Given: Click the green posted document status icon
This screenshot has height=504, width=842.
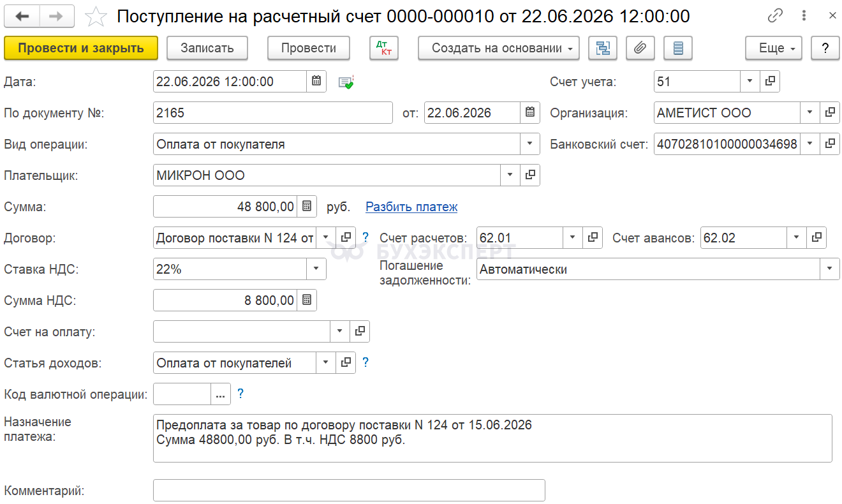Looking at the screenshot, I should (x=346, y=82).
